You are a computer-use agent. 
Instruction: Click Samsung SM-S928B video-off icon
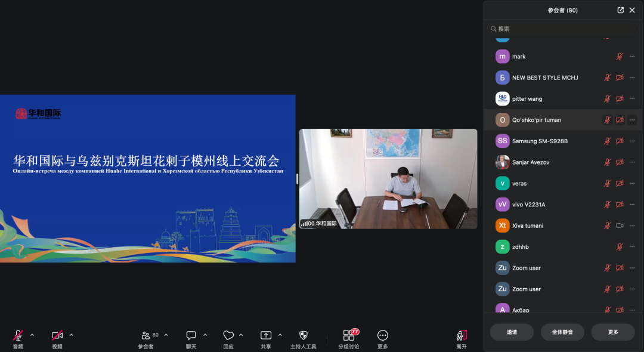[620, 141]
